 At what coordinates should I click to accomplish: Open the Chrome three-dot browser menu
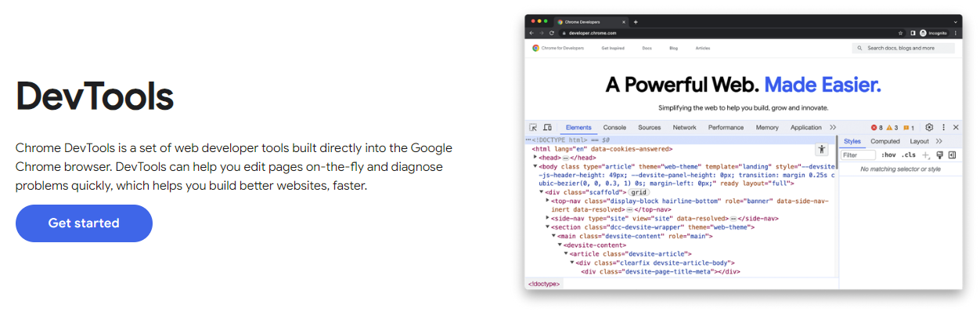pos(956,33)
